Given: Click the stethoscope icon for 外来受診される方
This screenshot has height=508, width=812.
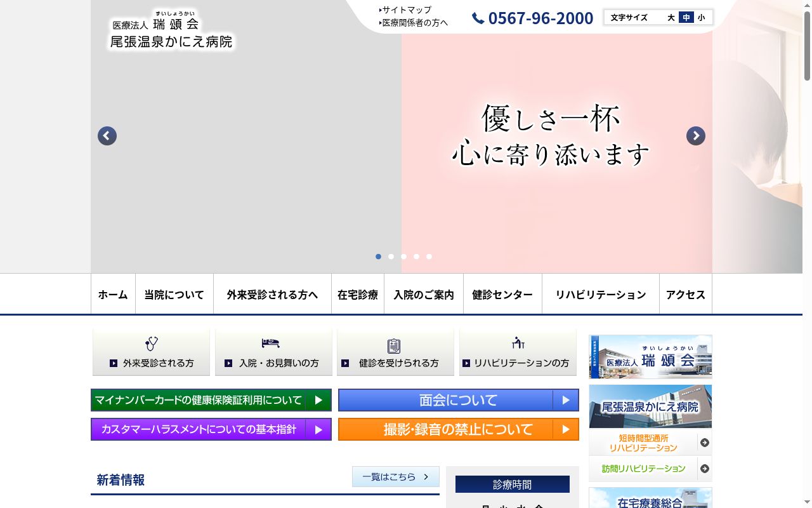Looking at the screenshot, I should click(x=151, y=344).
